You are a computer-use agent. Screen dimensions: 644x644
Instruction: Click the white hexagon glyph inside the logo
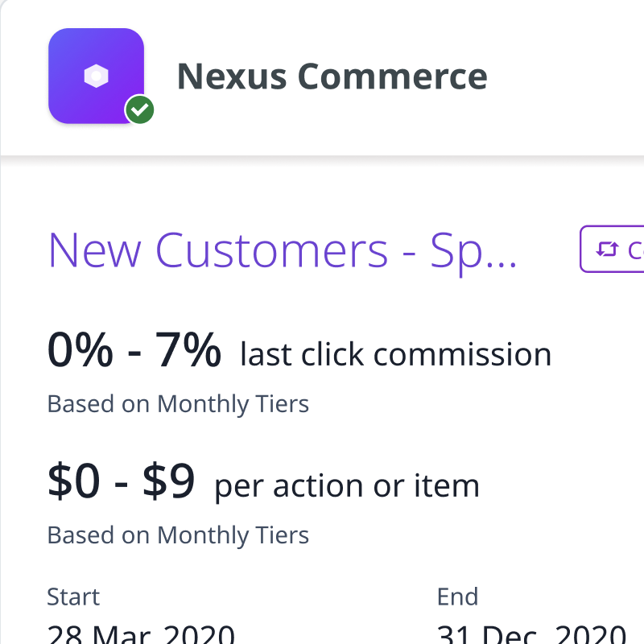96,76
